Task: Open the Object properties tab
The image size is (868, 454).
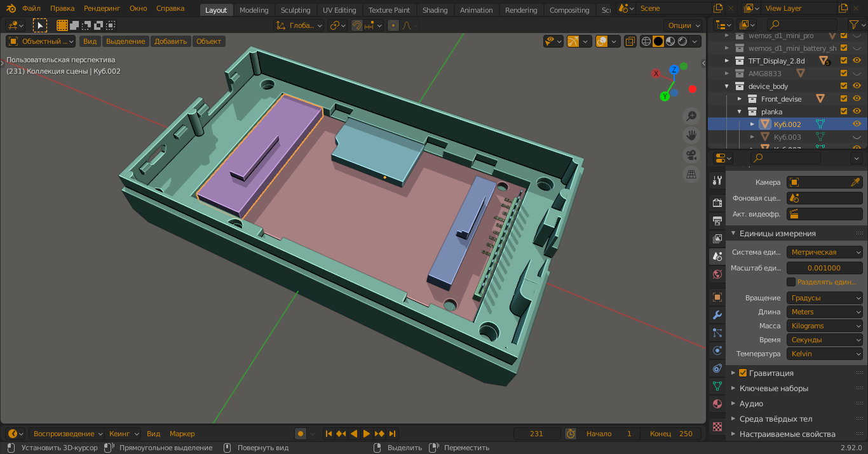Action: [717, 297]
